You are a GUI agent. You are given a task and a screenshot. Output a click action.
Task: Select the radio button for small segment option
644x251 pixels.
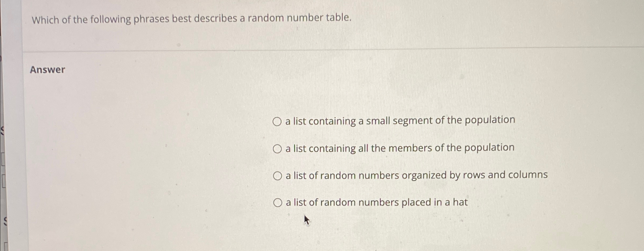278,121
